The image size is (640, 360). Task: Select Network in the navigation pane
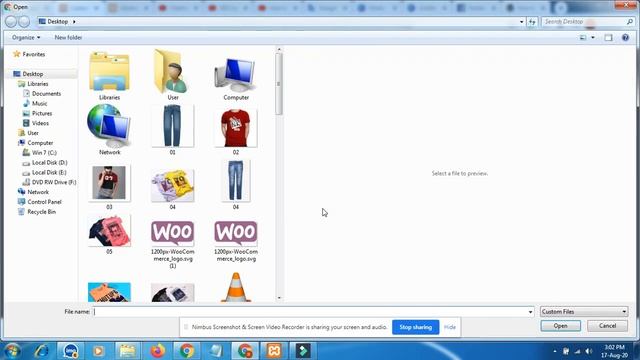tap(38, 192)
